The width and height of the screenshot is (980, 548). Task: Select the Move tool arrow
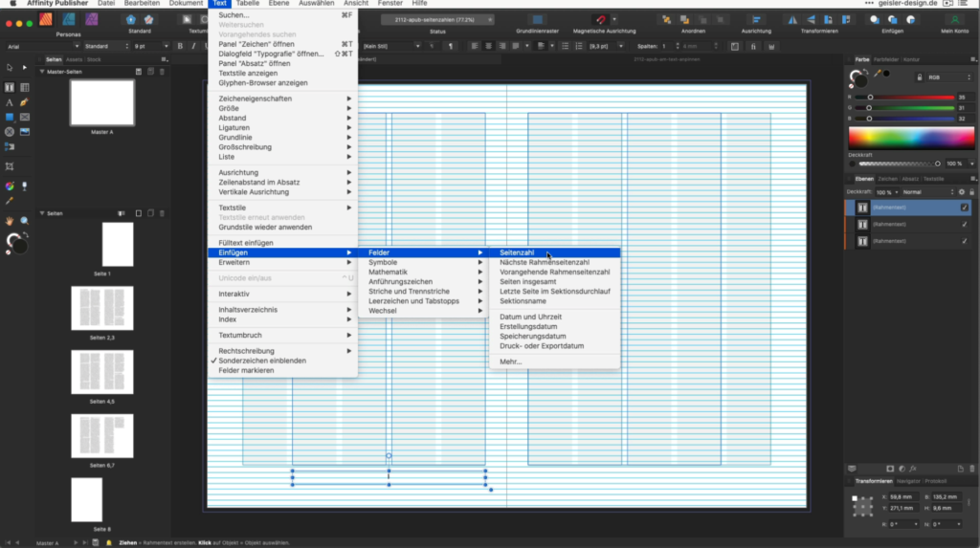[x=10, y=68]
